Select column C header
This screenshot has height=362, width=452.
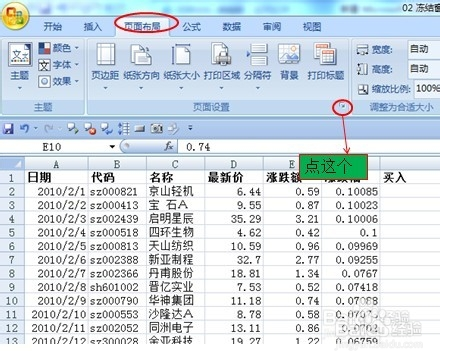(x=175, y=164)
